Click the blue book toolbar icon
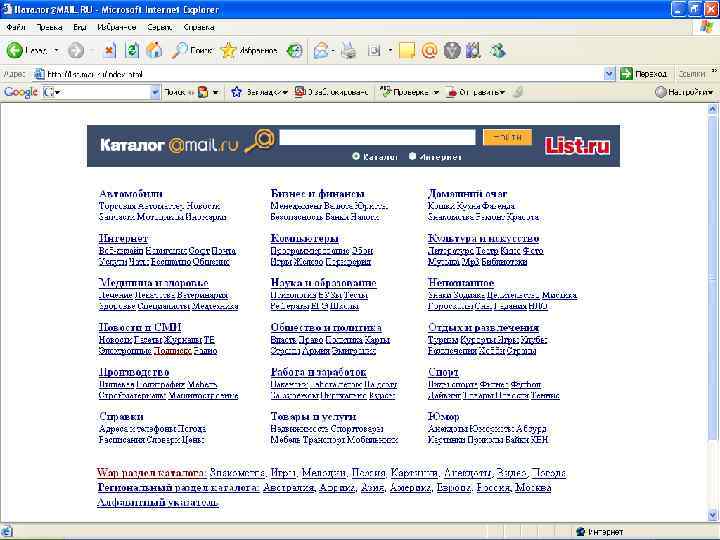Image resolution: width=720 pixels, height=540 pixels. click(x=473, y=51)
